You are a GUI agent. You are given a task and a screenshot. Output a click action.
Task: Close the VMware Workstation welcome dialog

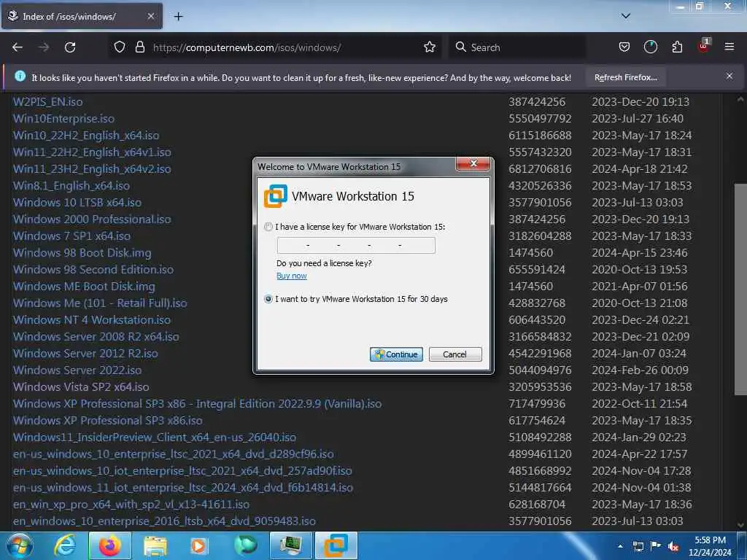473,163
